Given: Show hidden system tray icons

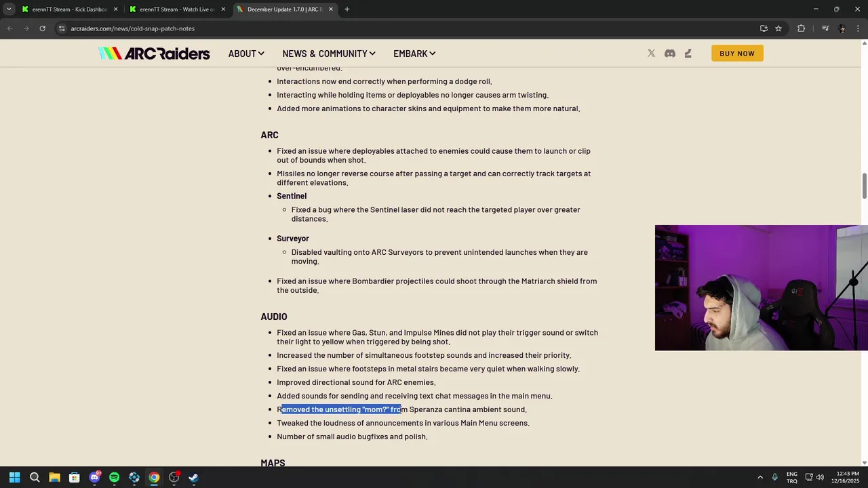Looking at the screenshot, I should pos(760,477).
